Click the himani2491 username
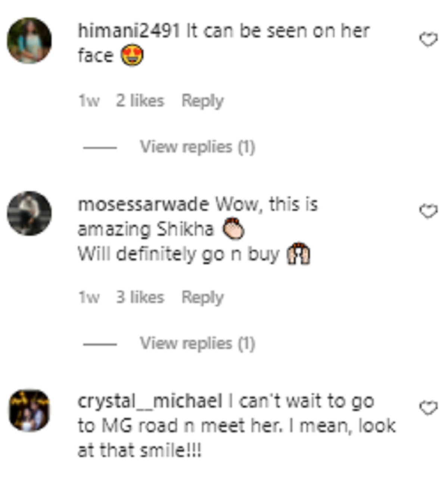Screen dimensions: 448x480 [129, 31]
